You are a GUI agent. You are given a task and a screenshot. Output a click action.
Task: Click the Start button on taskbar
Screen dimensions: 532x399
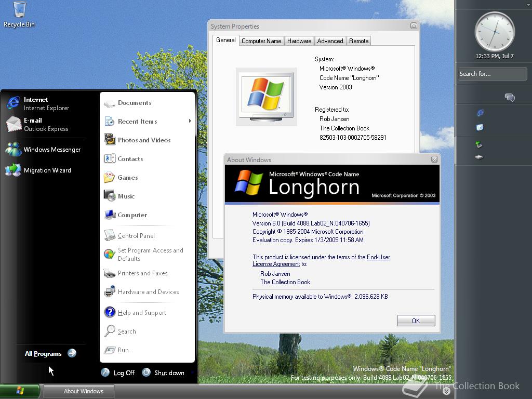click(20, 391)
